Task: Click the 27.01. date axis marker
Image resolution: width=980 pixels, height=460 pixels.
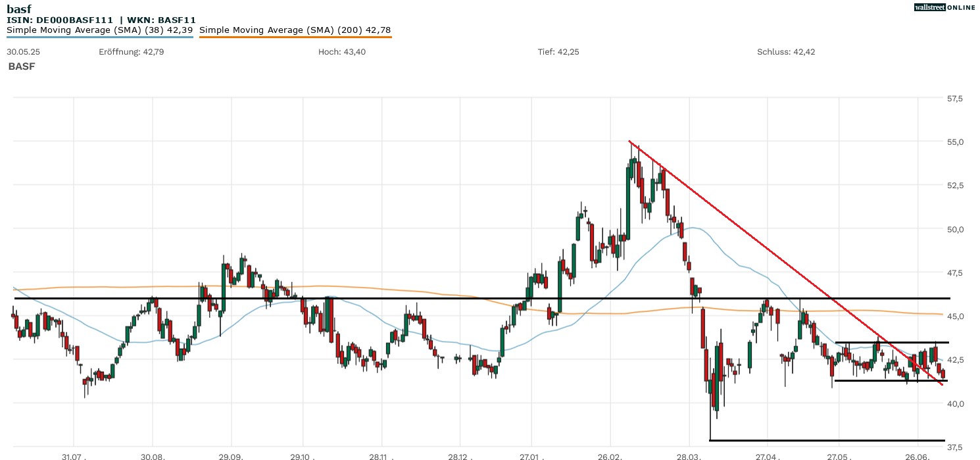Action: click(530, 455)
